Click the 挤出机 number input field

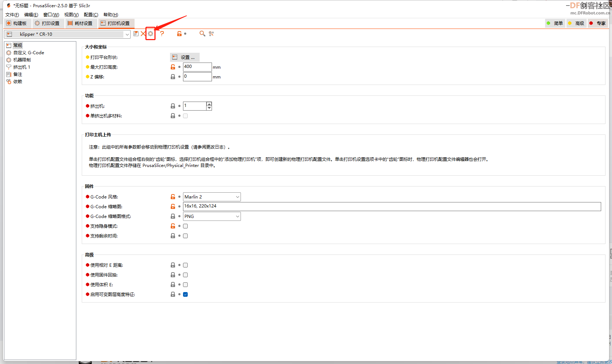(x=195, y=106)
